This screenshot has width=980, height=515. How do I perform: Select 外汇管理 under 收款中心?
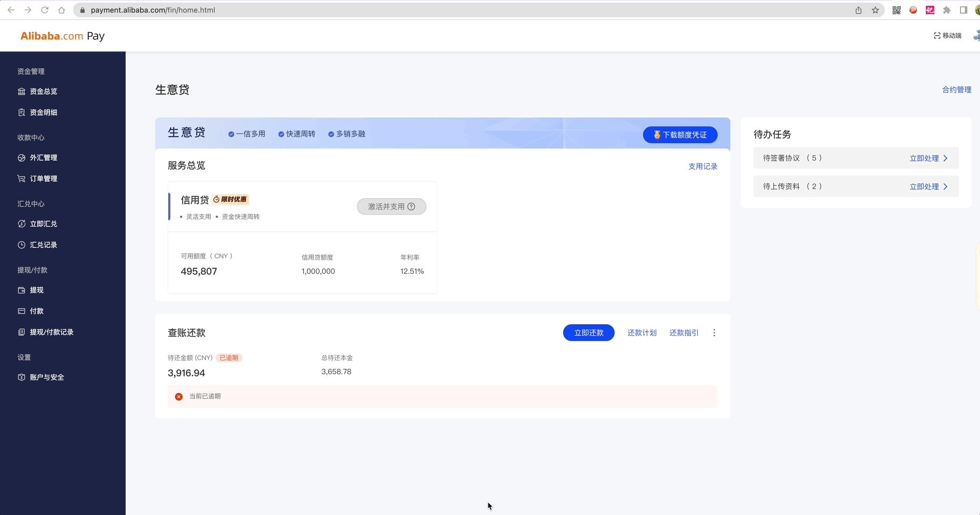click(x=44, y=157)
